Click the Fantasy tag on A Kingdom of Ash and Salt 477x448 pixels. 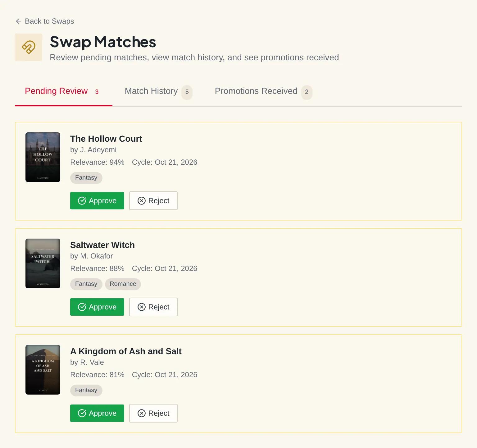pos(86,390)
